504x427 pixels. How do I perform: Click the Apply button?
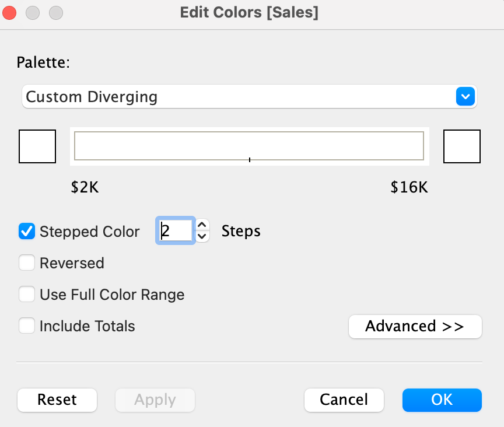coord(155,400)
